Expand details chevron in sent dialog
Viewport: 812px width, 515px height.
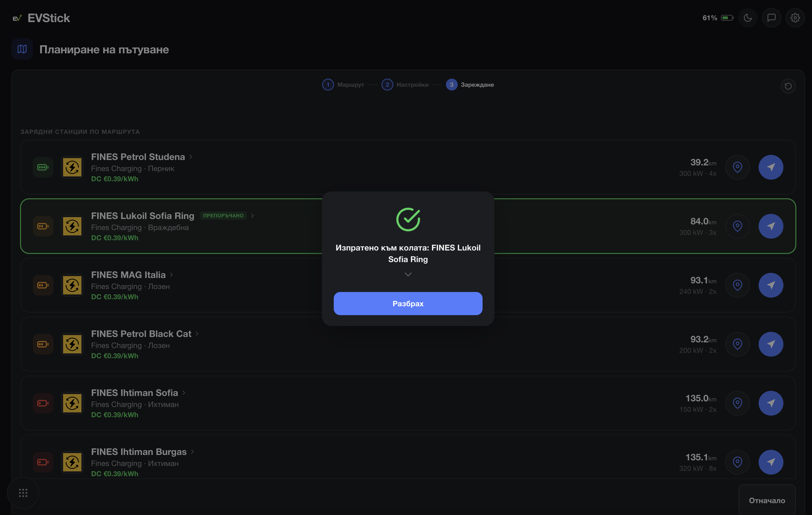[x=408, y=274]
